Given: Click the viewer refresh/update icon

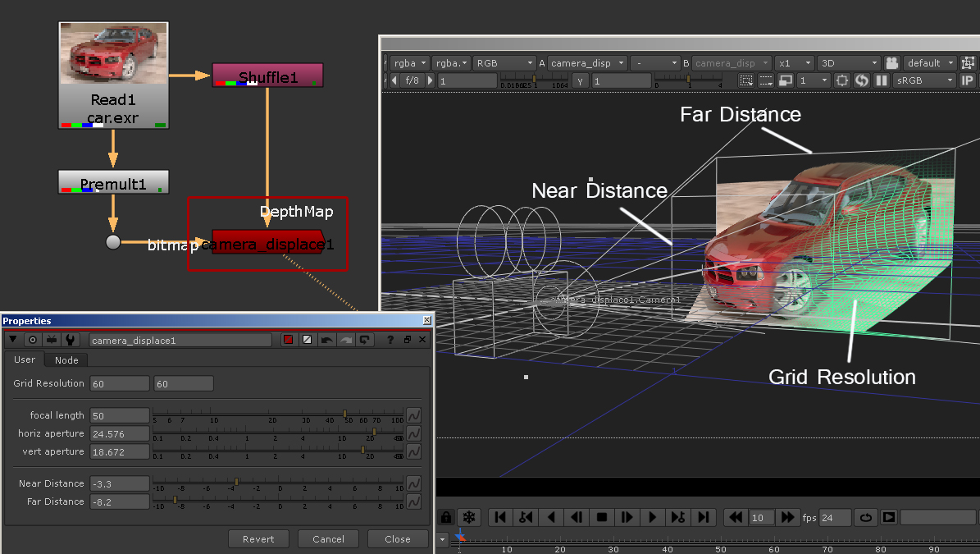Looking at the screenshot, I should (x=862, y=80).
